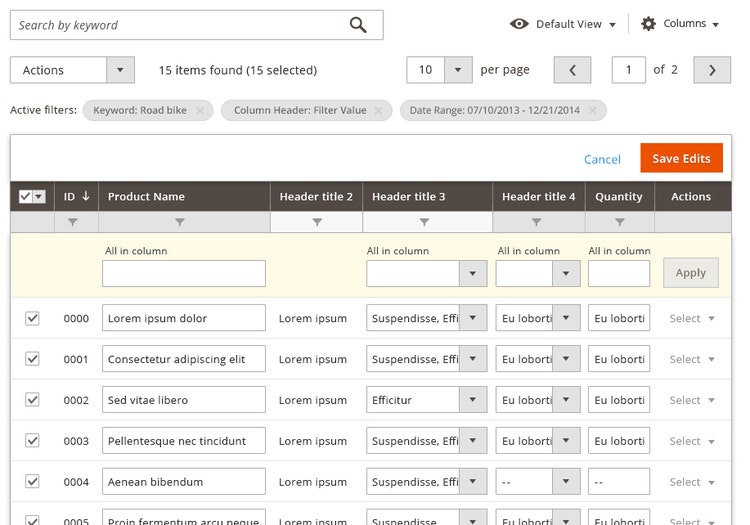750x525 pixels.
Task: Remove the Date Range filter chip
Action: click(x=593, y=111)
